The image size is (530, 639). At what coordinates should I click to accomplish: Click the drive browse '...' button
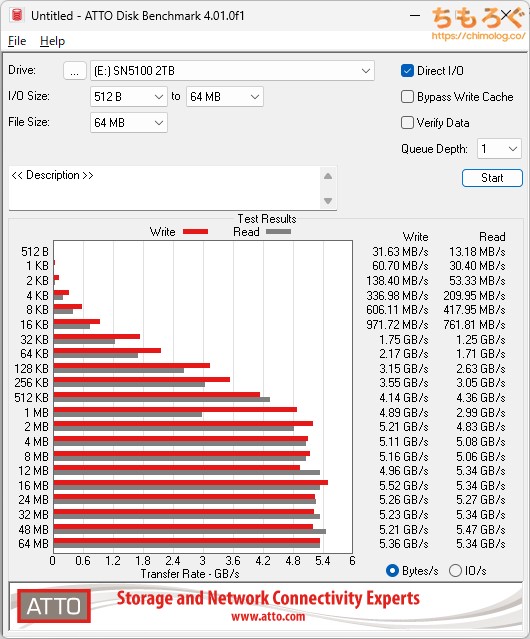[x=75, y=71]
